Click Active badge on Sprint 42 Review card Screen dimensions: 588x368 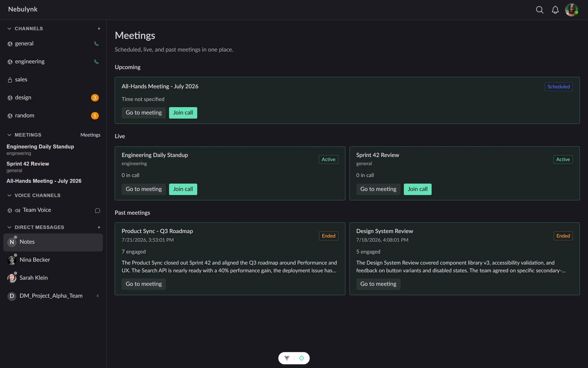pyautogui.click(x=563, y=159)
